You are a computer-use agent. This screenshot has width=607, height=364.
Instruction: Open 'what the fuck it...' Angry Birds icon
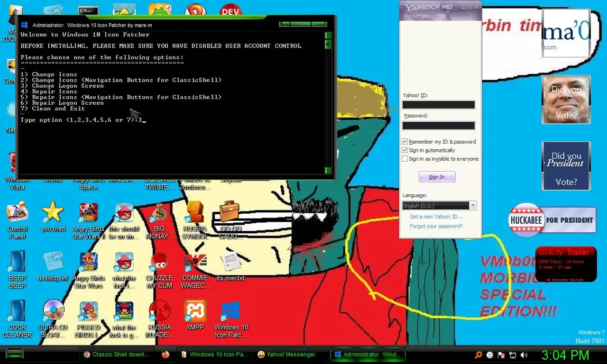pos(124,269)
